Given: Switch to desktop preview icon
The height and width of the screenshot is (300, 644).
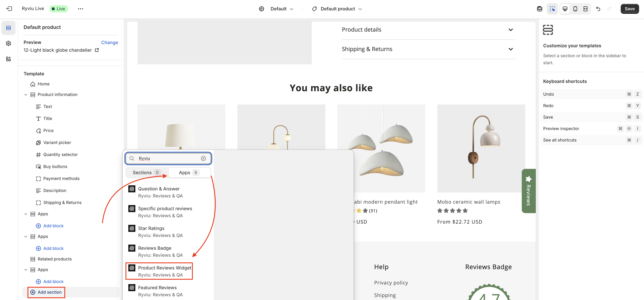Looking at the screenshot, I should [x=565, y=9].
